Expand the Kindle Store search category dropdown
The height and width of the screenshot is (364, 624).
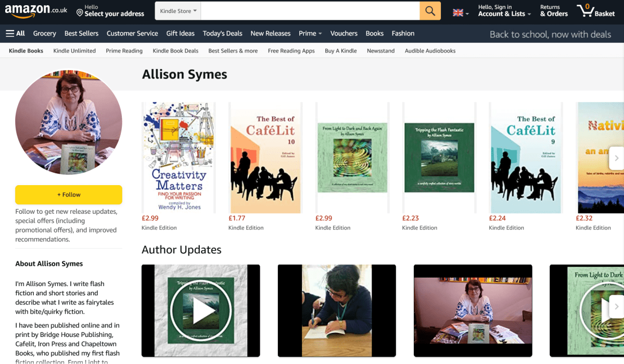pyautogui.click(x=178, y=11)
